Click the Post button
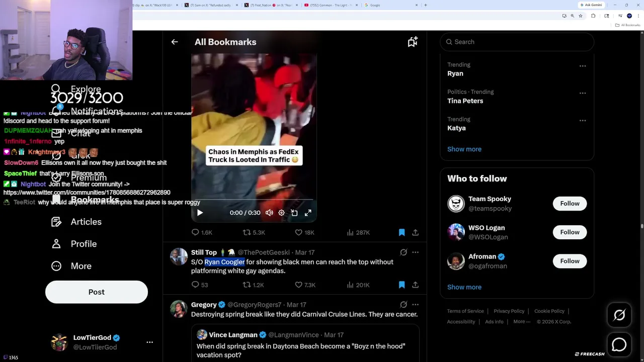The height and width of the screenshot is (362, 644). [97, 292]
